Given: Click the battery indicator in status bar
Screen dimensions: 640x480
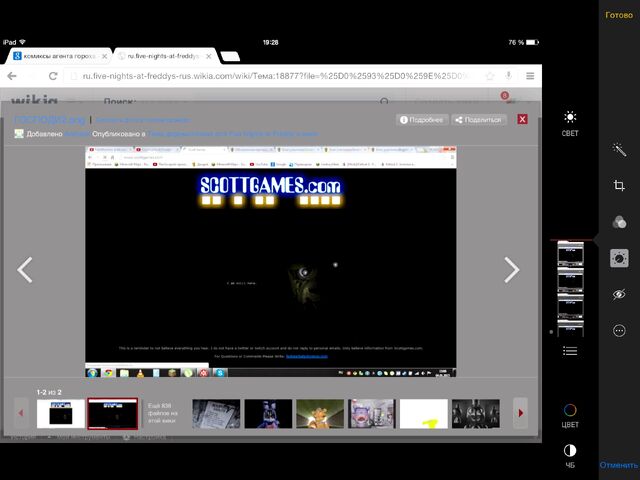Looking at the screenshot, I should (x=532, y=42).
